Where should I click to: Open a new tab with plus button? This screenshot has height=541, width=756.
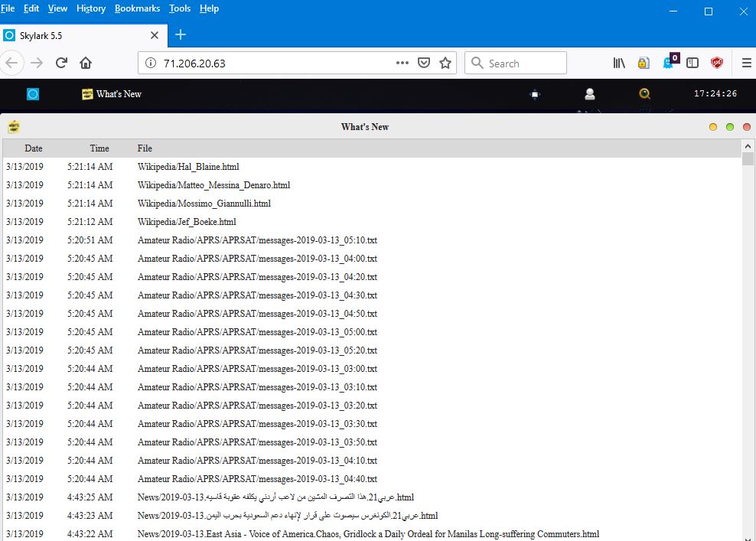181,34
